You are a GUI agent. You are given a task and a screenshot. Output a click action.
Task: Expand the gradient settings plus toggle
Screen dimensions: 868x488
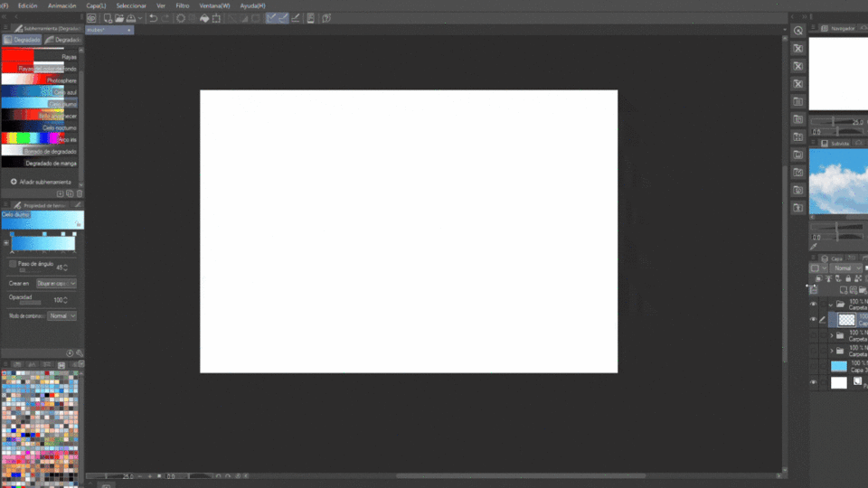click(6, 243)
